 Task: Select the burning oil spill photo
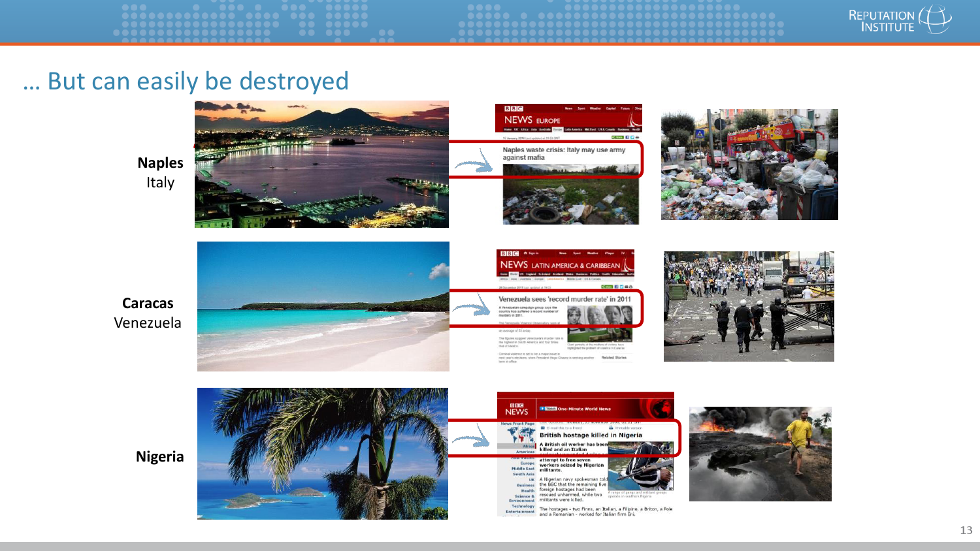pyautogui.click(x=760, y=454)
